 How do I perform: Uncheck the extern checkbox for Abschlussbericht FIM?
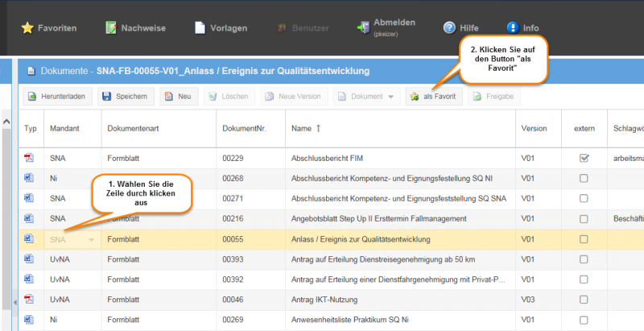click(x=584, y=158)
